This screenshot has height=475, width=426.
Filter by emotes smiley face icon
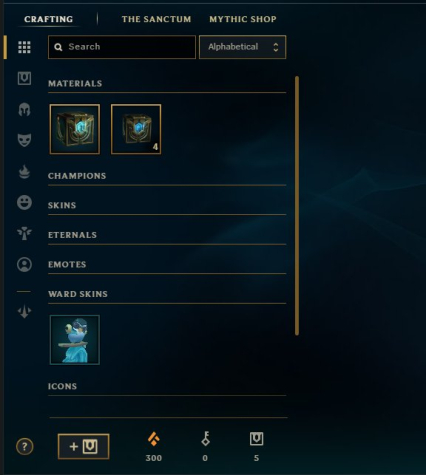[24, 202]
